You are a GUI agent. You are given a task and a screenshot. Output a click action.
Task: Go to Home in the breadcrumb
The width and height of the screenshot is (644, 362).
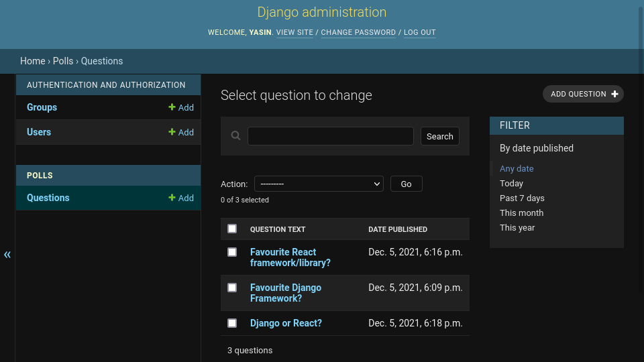33,61
